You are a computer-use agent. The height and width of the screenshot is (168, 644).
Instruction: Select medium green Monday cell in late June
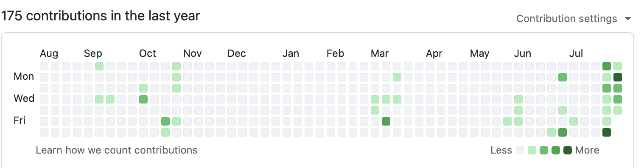point(563,77)
